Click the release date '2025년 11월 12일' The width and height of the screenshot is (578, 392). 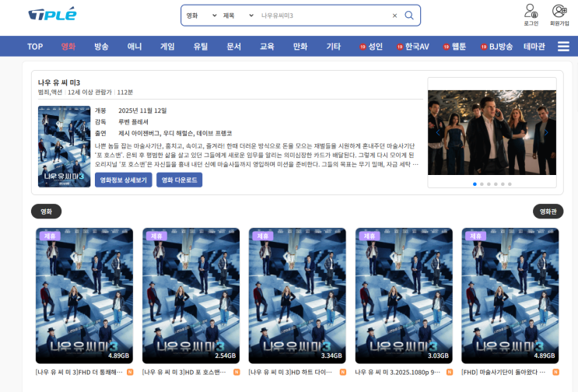(142, 110)
